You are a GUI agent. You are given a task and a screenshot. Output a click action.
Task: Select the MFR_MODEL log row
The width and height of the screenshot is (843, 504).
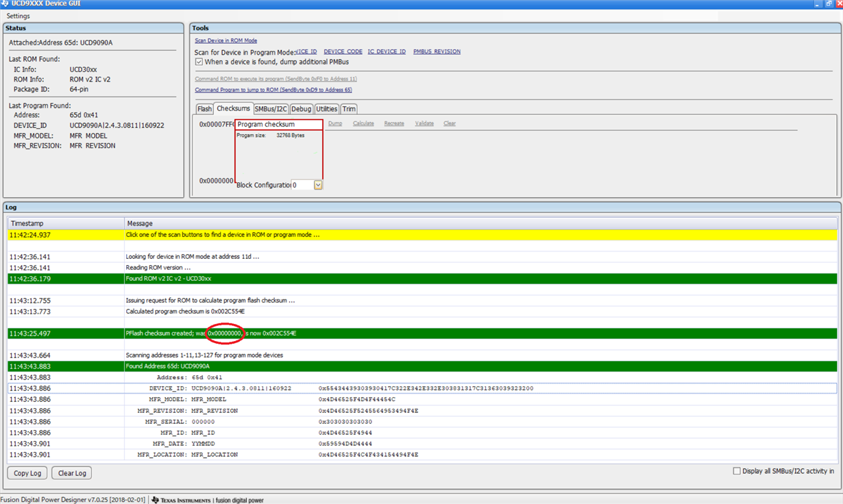(x=422, y=399)
